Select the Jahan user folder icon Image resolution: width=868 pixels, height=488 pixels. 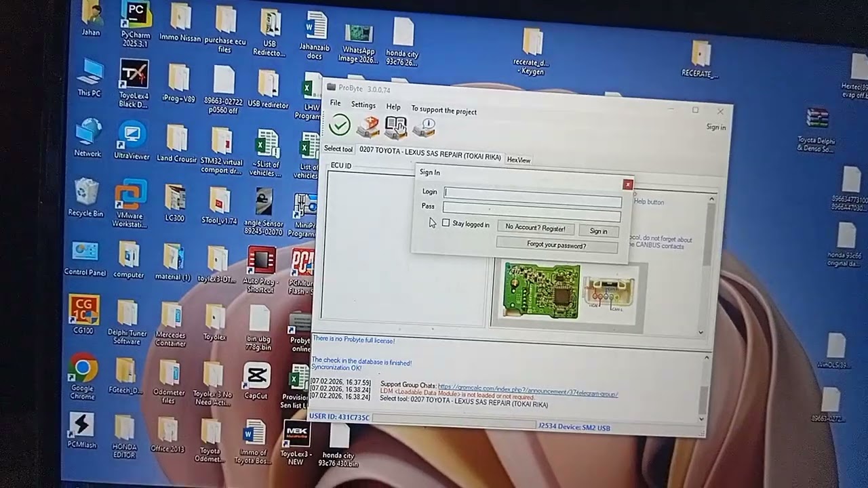pos(91,19)
